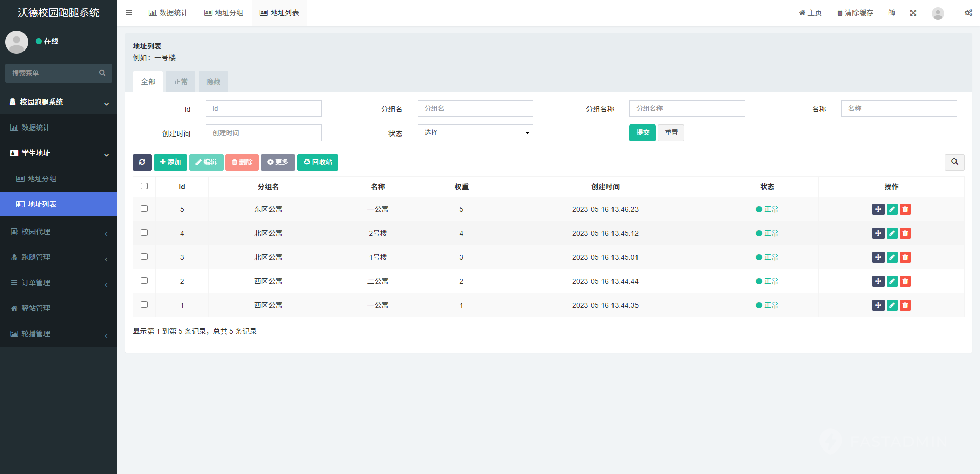
Task: Check the checkbox for row Id 1
Action: pos(144,305)
